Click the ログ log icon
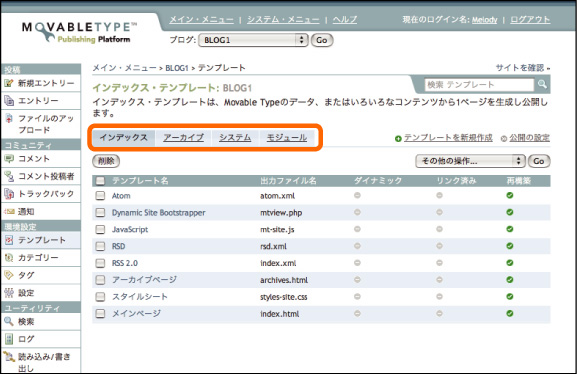 point(9,339)
